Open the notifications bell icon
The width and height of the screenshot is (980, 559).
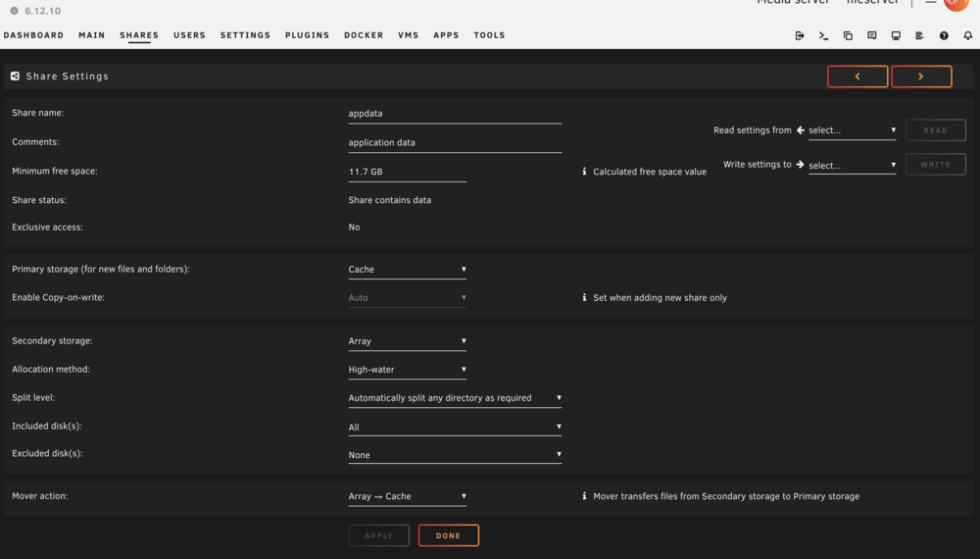[967, 35]
